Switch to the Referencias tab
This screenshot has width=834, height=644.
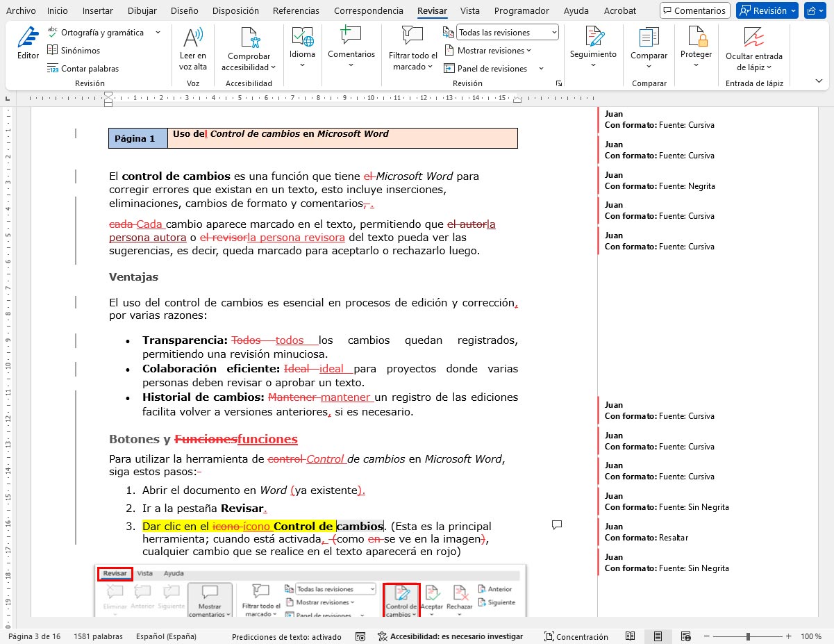click(296, 11)
